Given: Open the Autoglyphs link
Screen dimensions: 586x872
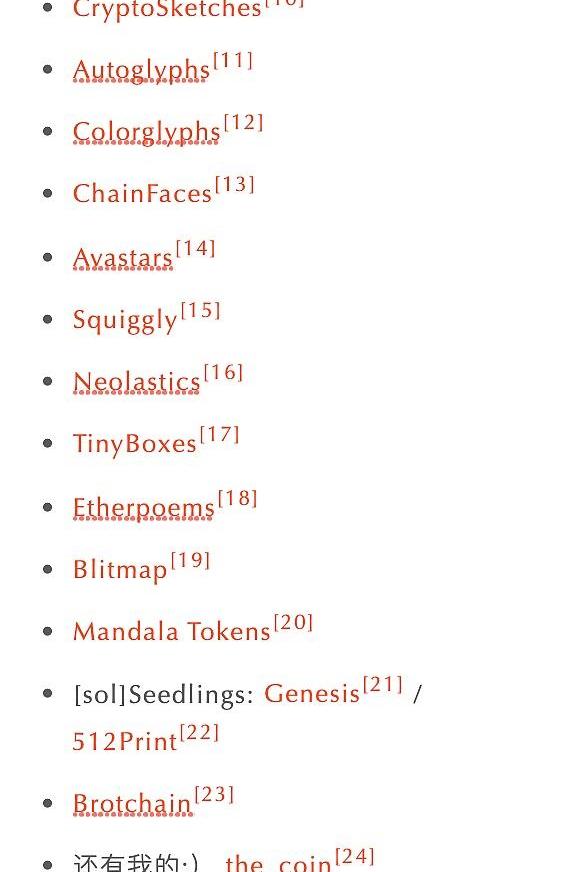Looking at the screenshot, I should pyautogui.click(x=141, y=71).
